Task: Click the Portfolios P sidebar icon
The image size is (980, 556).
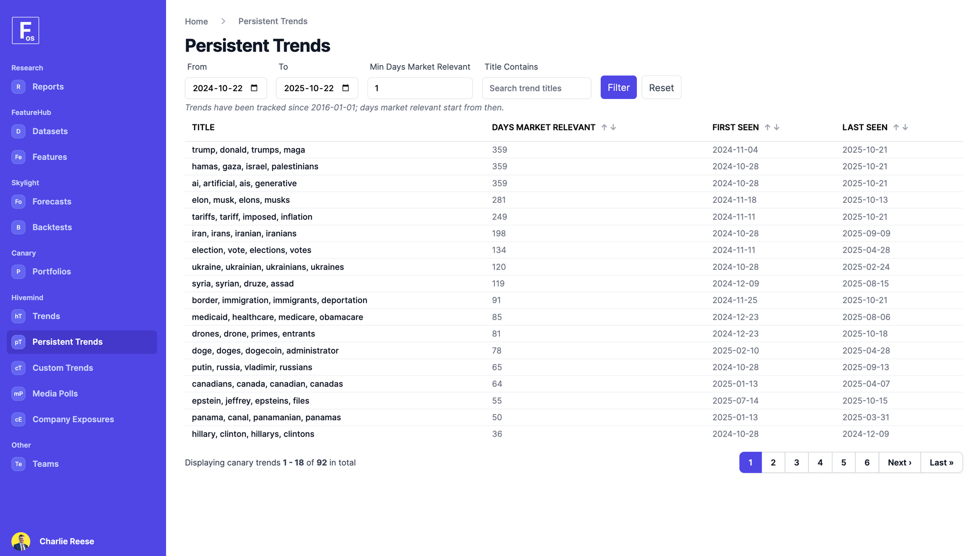Action: [18, 271]
